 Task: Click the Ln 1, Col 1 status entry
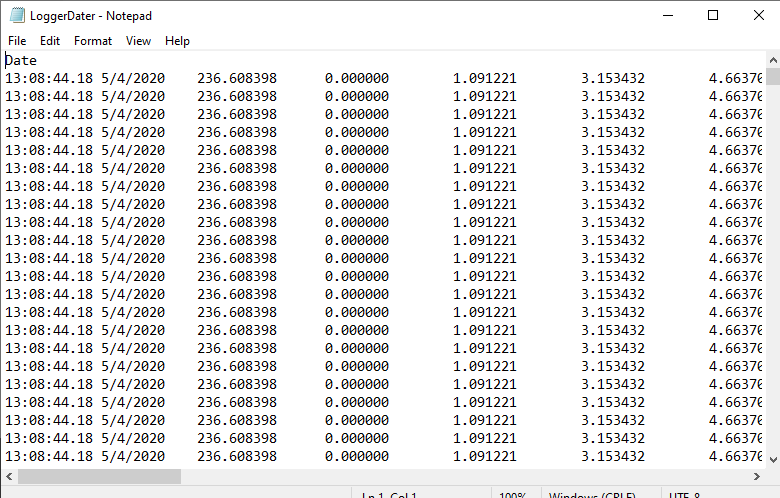click(x=389, y=495)
